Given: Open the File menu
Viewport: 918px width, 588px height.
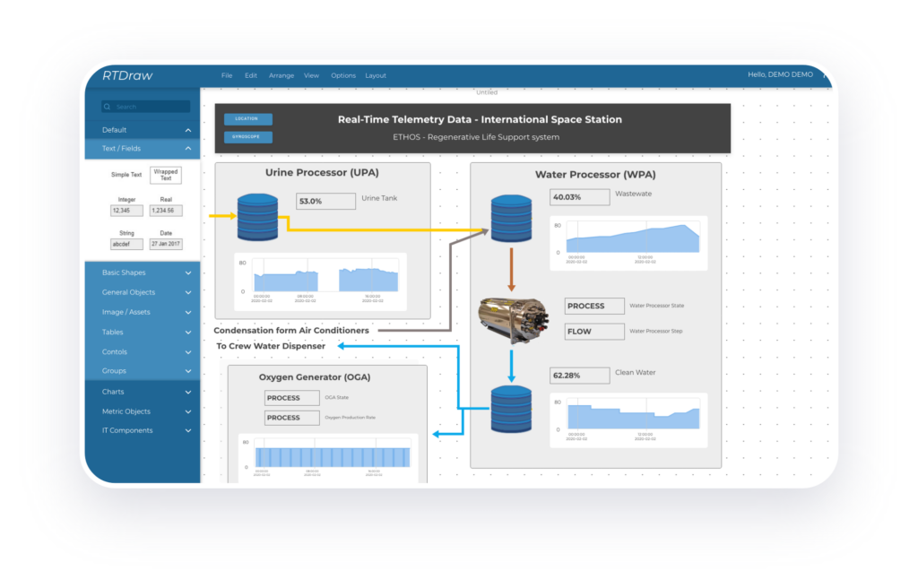Looking at the screenshot, I should (x=227, y=75).
